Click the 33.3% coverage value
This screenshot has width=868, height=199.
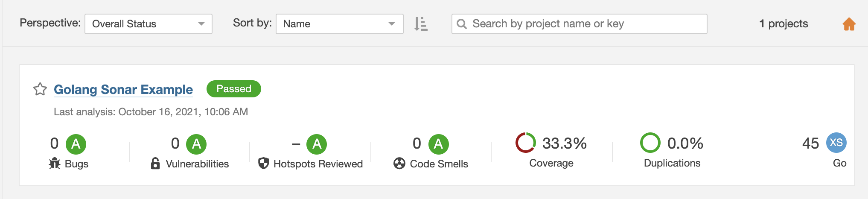coord(565,143)
